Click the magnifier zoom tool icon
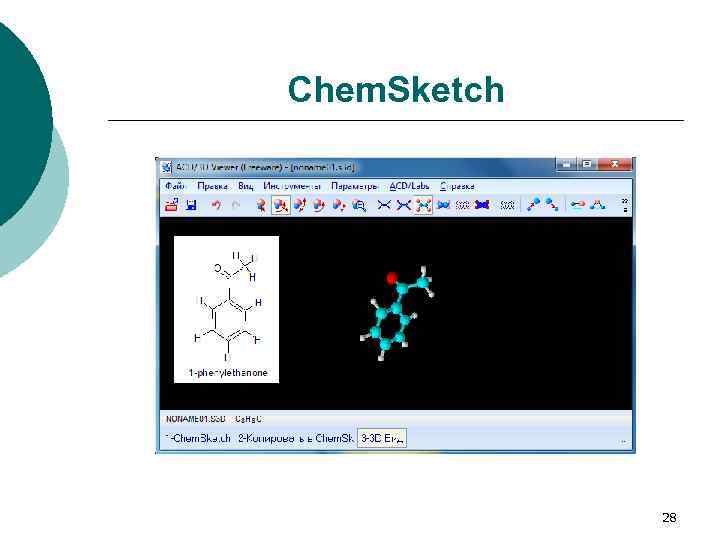This screenshot has height=540, width=720. (x=359, y=205)
